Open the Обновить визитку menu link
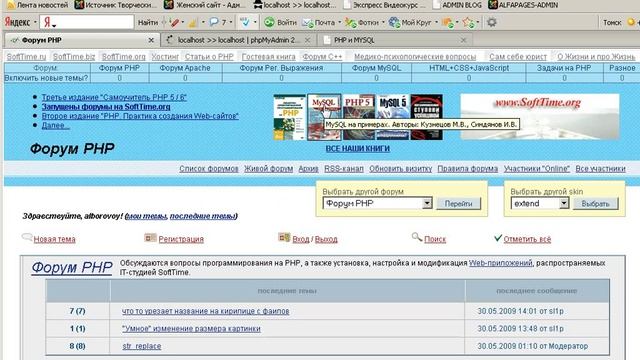The height and width of the screenshot is (360, 640). [400, 169]
